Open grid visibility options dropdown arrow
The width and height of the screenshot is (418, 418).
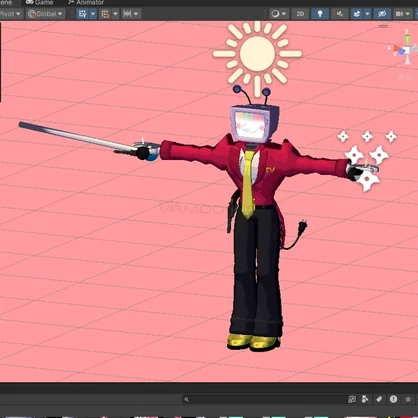click(93, 14)
